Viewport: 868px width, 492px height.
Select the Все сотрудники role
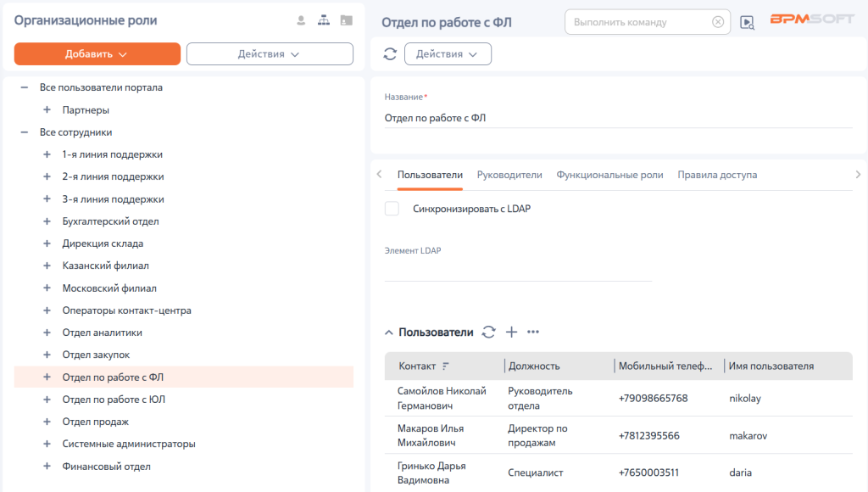pyautogui.click(x=75, y=132)
